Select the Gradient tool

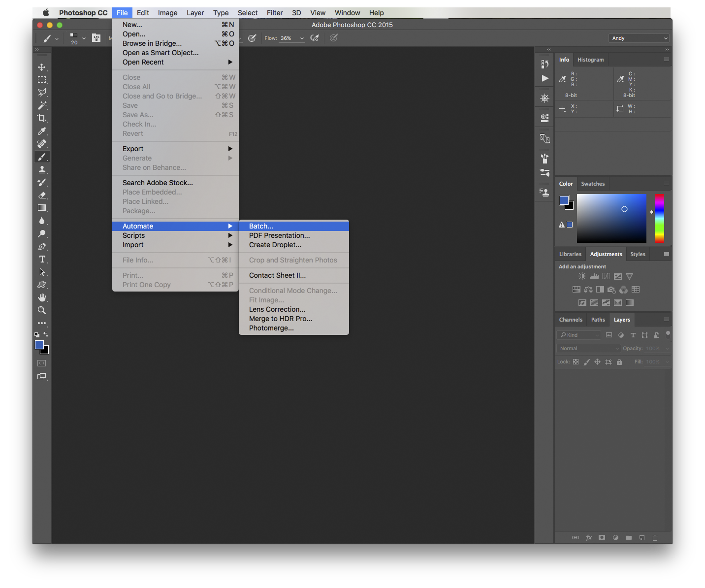tap(42, 208)
